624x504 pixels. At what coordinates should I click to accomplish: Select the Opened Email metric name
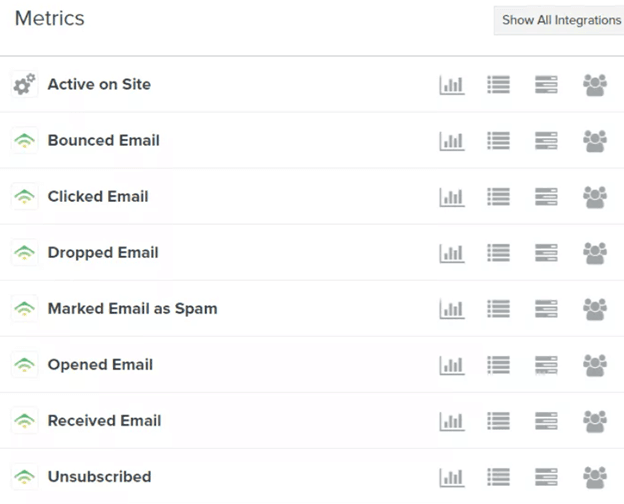(x=100, y=365)
